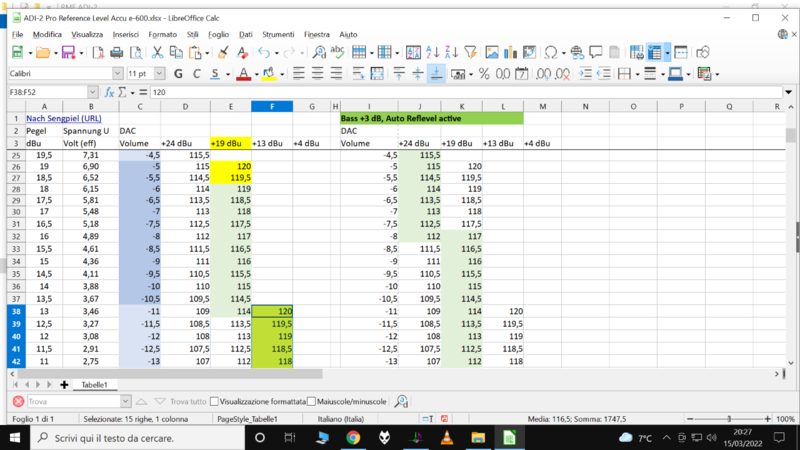Click the Nach Sengpiel (URL) link
The height and width of the screenshot is (450, 800).
[x=63, y=118]
